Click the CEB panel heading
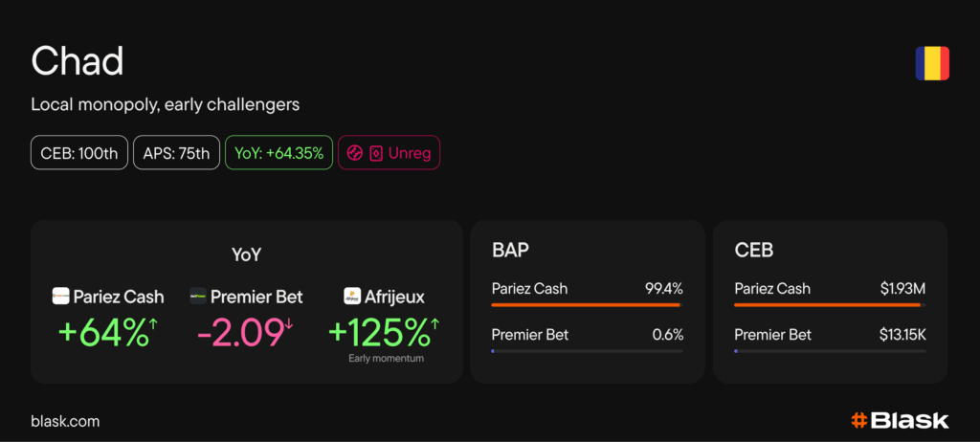Viewport: 980px width, 442px height. 754,251
